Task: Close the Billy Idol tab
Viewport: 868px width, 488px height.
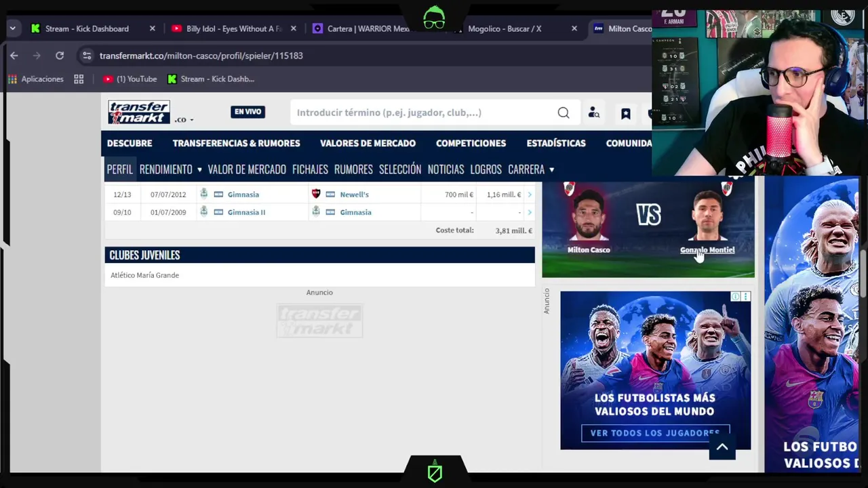Action: pyautogui.click(x=294, y=28)
